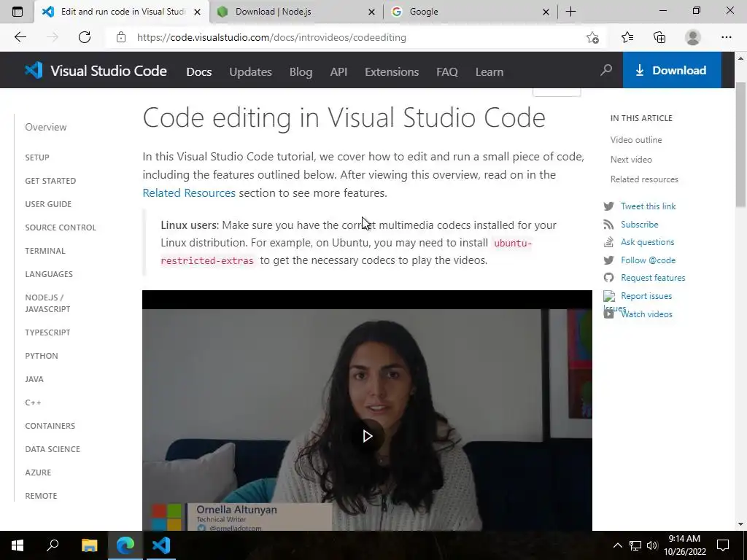The image size is (747, 560).
Task: Expand the DATA SCIENCE sidebar section
Action: click(53, 449)
